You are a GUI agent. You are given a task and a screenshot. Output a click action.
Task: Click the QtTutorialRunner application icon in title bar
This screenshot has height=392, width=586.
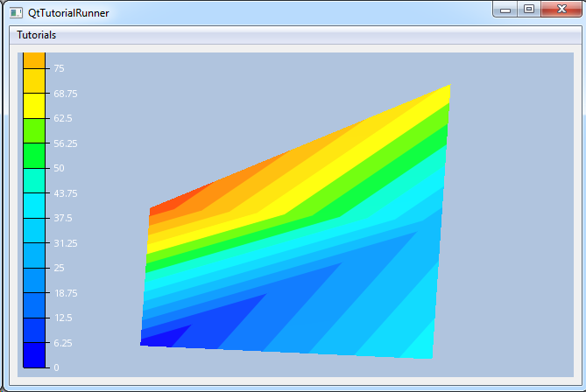click(x=16, y=13)
